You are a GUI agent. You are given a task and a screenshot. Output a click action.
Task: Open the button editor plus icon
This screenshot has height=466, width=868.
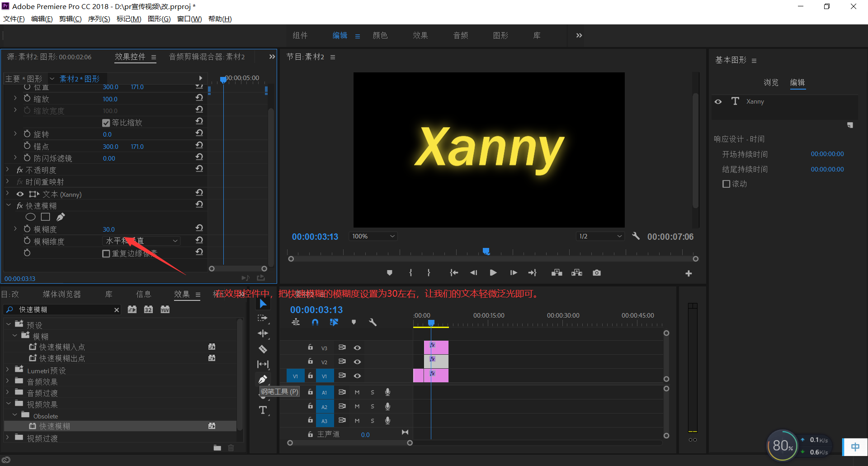[x=689, y=273]
